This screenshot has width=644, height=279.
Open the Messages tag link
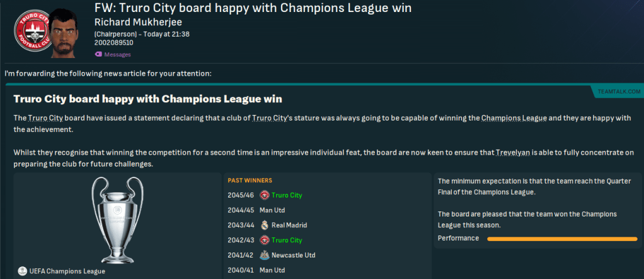(117, 55)
